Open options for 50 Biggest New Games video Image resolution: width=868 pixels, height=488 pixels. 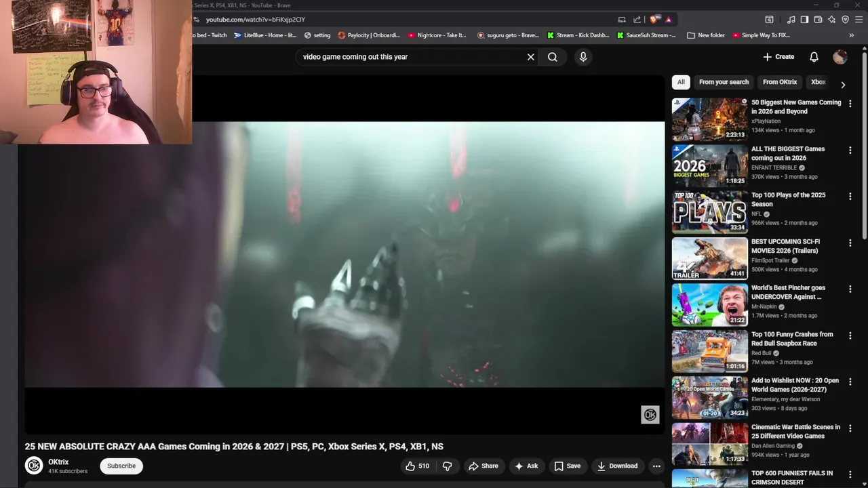[x=850, y=104]
